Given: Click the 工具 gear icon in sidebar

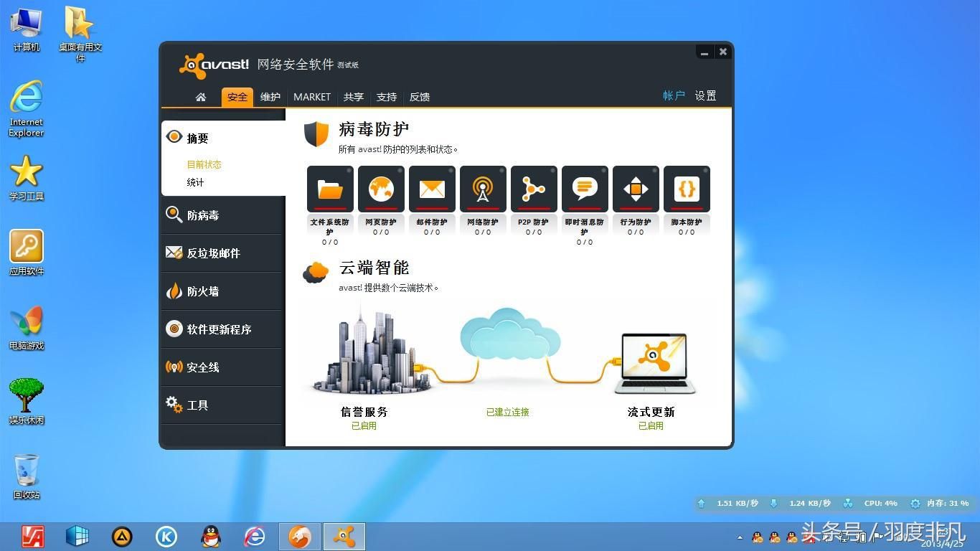Looking at the screenshot, I should [173, 405].
